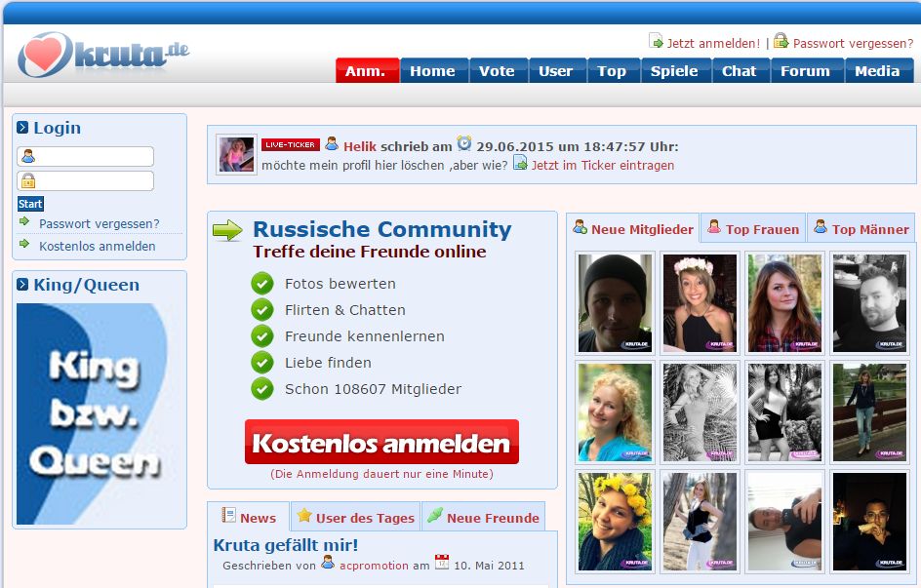Open member photo of woman in plaid shirt
The image size is (921, 588).
coord(784,303)
